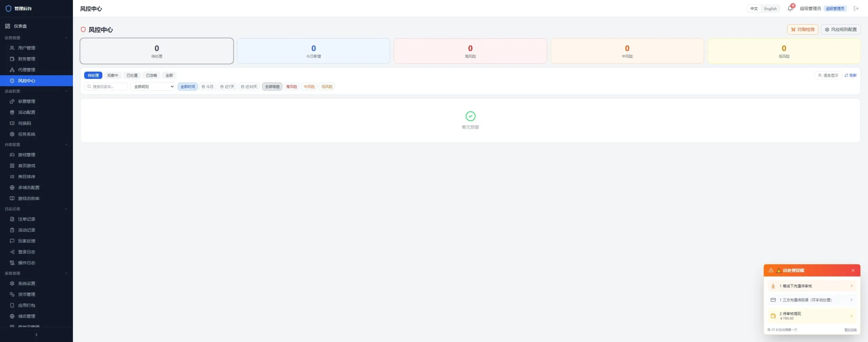Viewport: 868px width, 342px height.
Task: Go to 用户管理 in sidebar
Action: point(36,48)
